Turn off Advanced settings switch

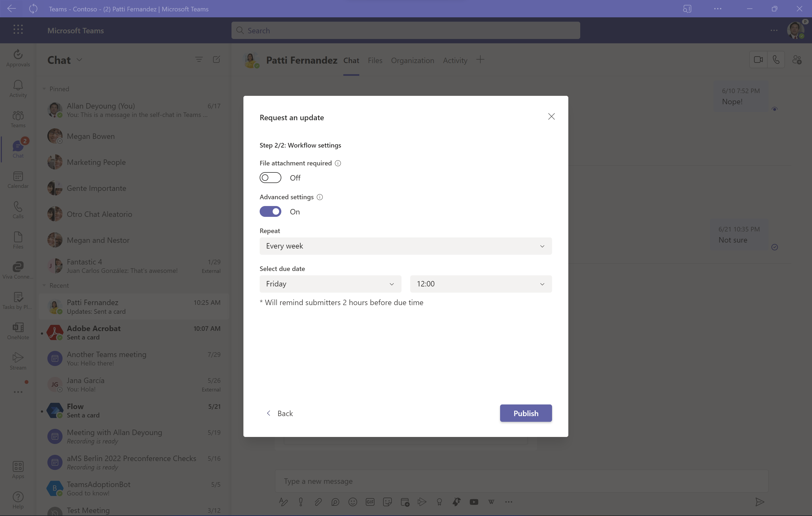tap(270, 211)
